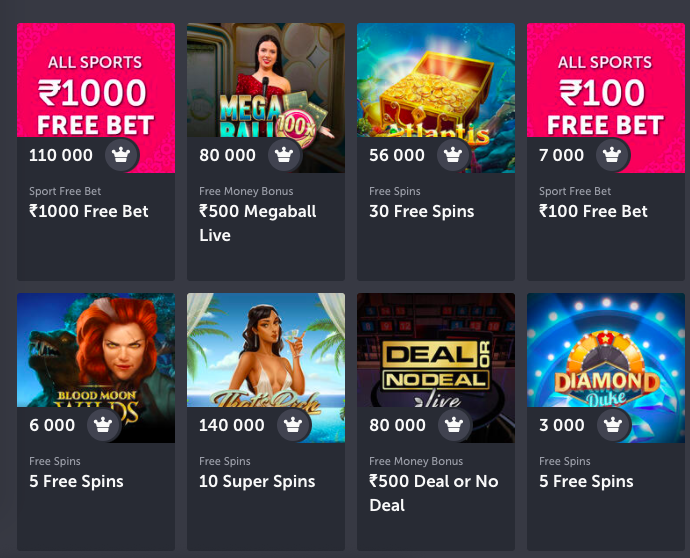The image size is (690, 558).
Task: Select the ₹500 Deal or No Deal title
Action: [433, 493]
